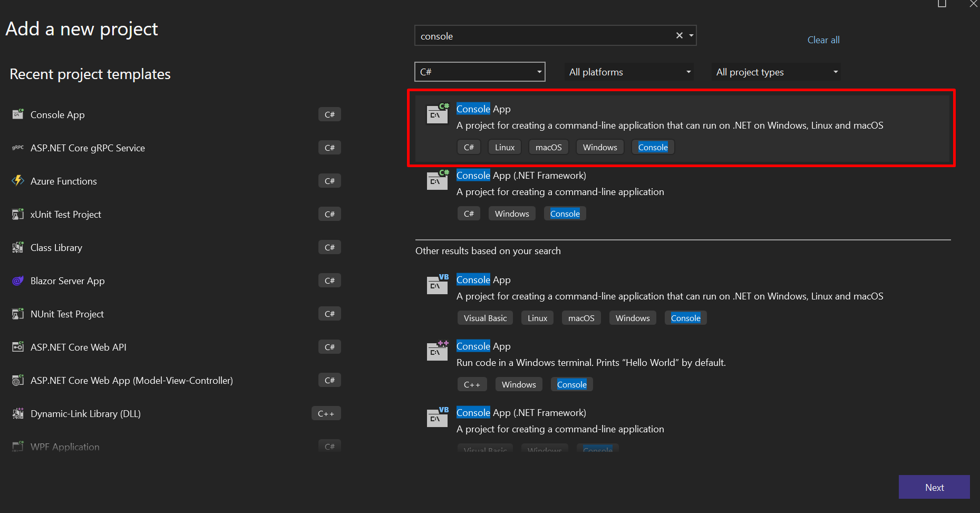
Task: Select the VB Console App template icon
Action: pos(438,284)
